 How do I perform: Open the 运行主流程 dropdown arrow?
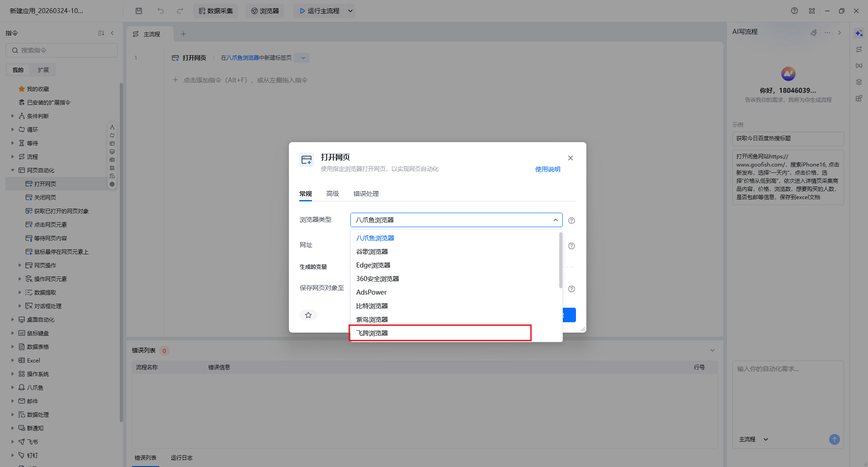pos(350,11)
